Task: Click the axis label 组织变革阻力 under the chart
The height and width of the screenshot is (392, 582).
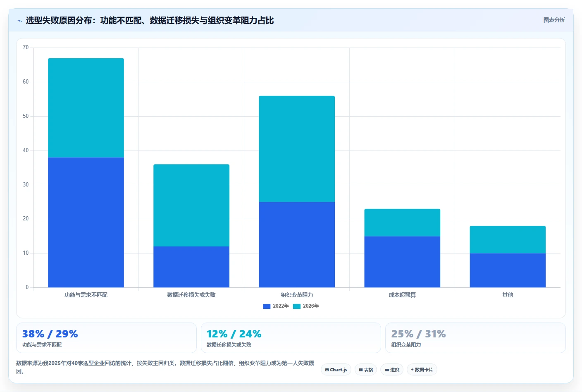Action: 297,295
